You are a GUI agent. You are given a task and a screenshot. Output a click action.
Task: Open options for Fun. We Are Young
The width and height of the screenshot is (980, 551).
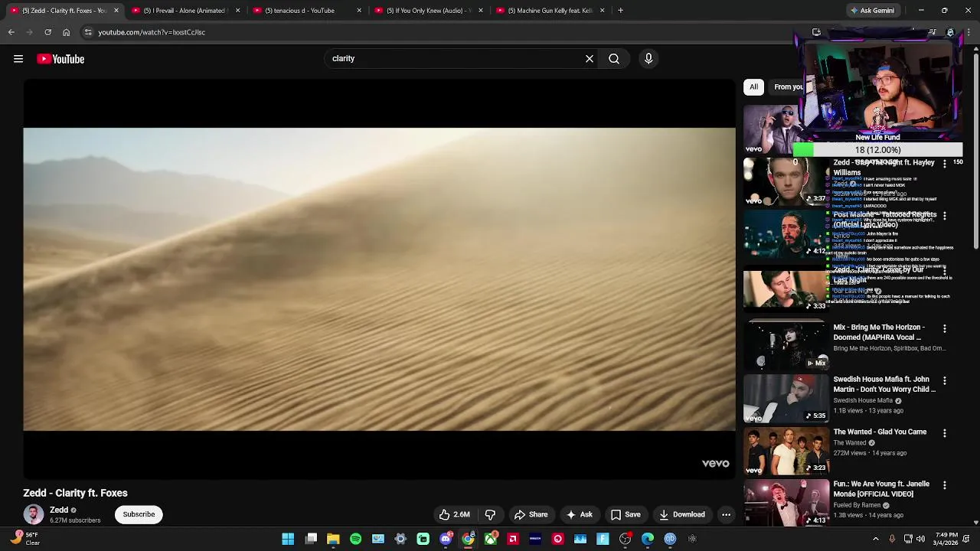945,485
